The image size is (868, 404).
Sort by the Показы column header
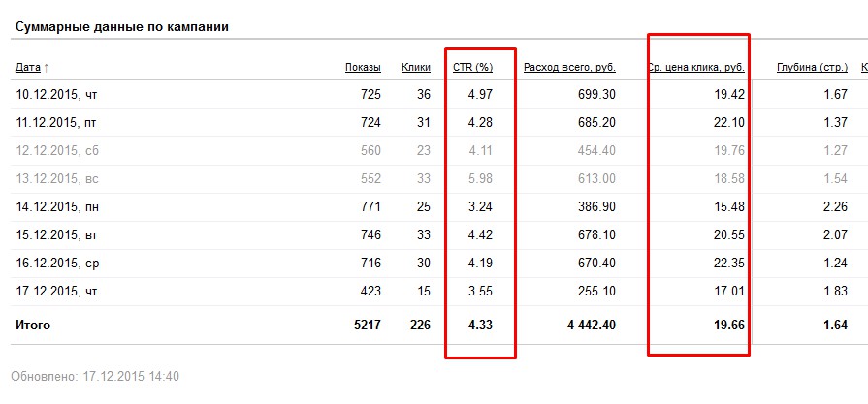[363, 68]
